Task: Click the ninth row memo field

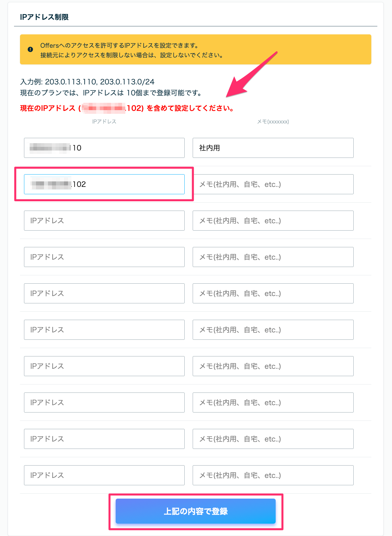Action: (x=273, y=439)
